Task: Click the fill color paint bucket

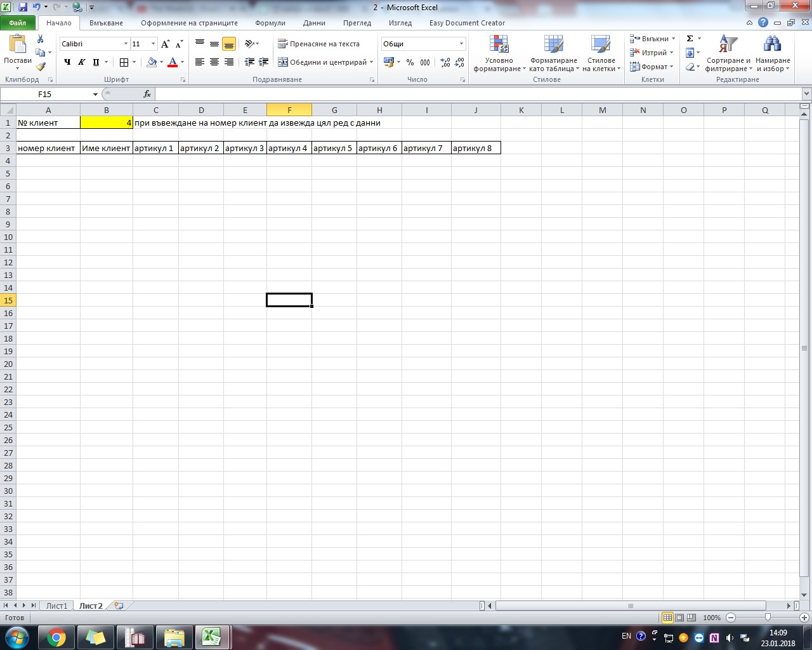Action: 152,62
